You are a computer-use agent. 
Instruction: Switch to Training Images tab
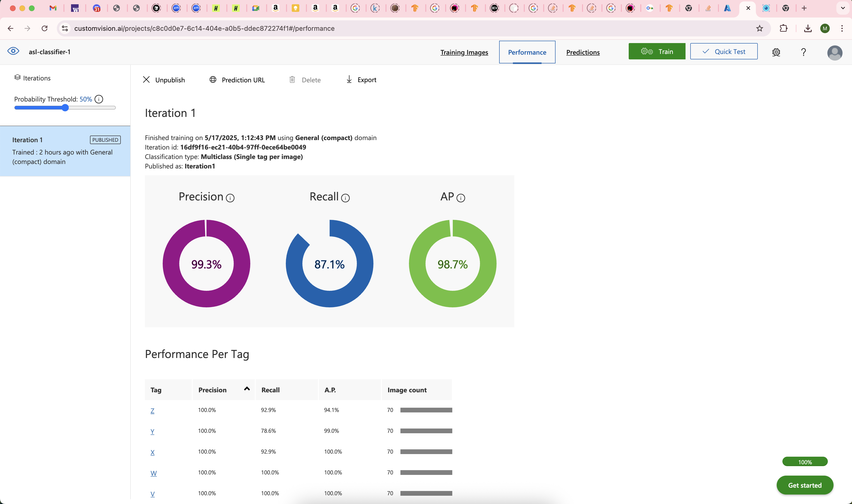(x=464, y=52)
